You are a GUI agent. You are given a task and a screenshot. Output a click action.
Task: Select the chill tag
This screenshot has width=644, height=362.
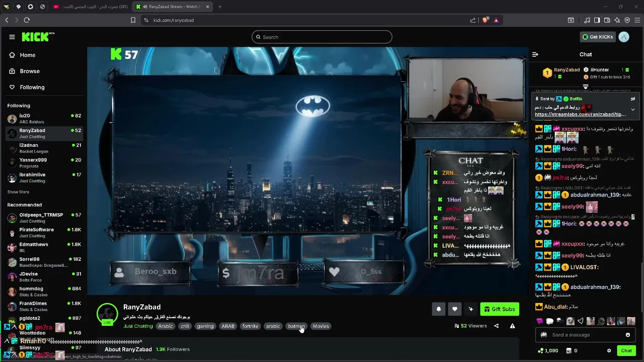[185, 326]
